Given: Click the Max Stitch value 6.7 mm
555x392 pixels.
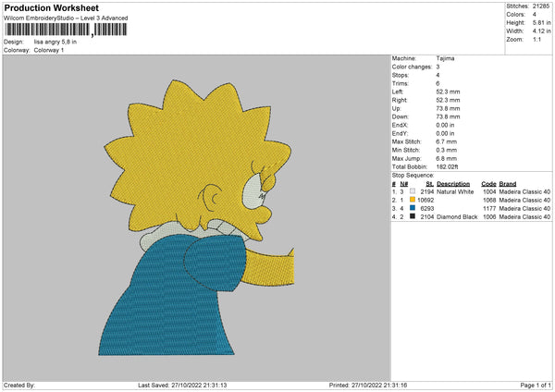Looking at the screenshot, I should point(447,141).
